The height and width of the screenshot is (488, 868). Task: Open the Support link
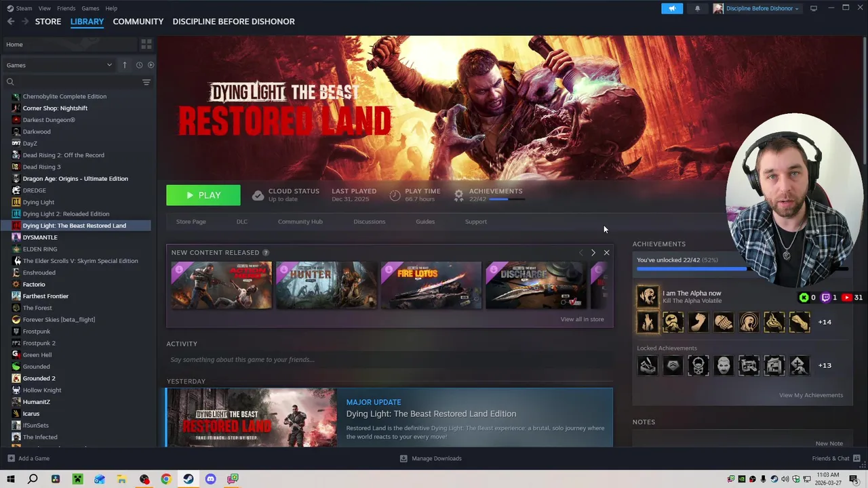point(476,222)
